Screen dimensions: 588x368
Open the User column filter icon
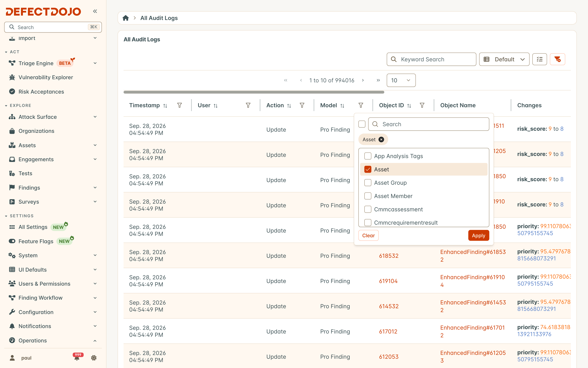tap(248, 105)
